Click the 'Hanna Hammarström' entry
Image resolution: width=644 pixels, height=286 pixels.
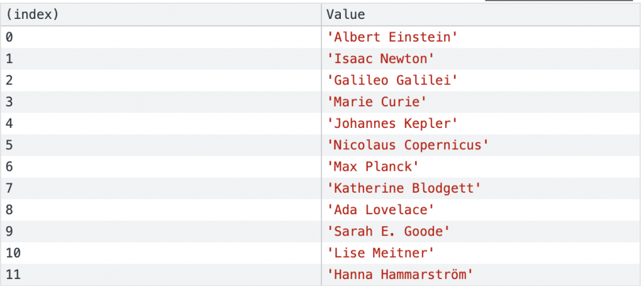(x=400, y=274)
